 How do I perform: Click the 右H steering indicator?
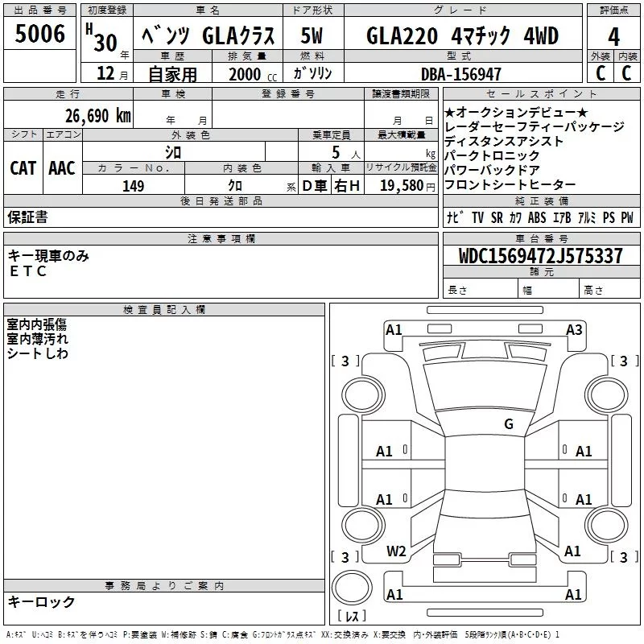[347, 186]
